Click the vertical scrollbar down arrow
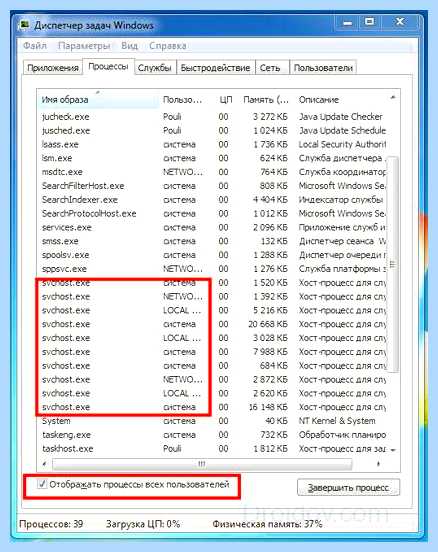This screenshot has width=438, height=552. pos(393,450)
